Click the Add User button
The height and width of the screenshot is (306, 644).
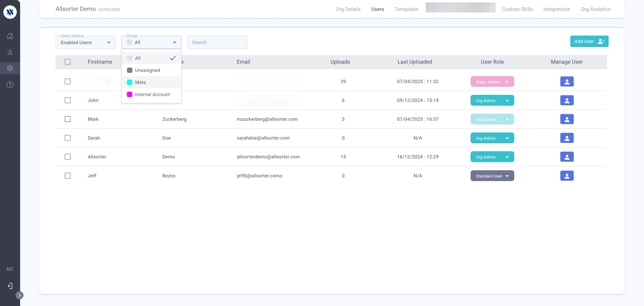589,41
